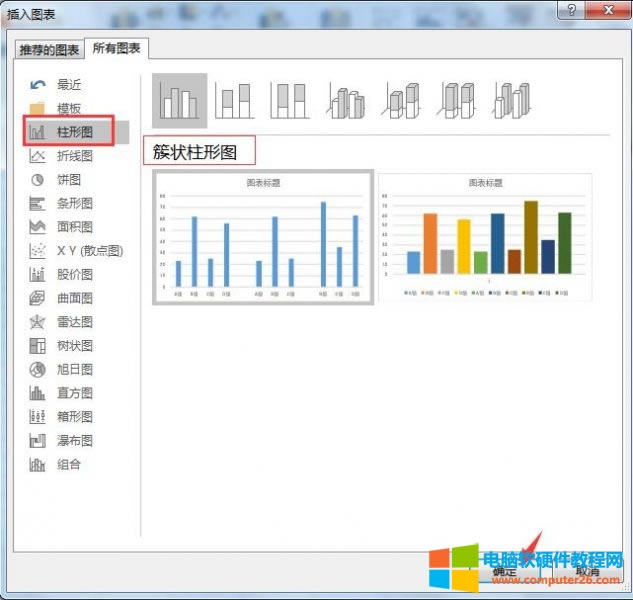This screenshot has width=633, height=600.
Task: Show 最近 used charts
Action: 68,85
